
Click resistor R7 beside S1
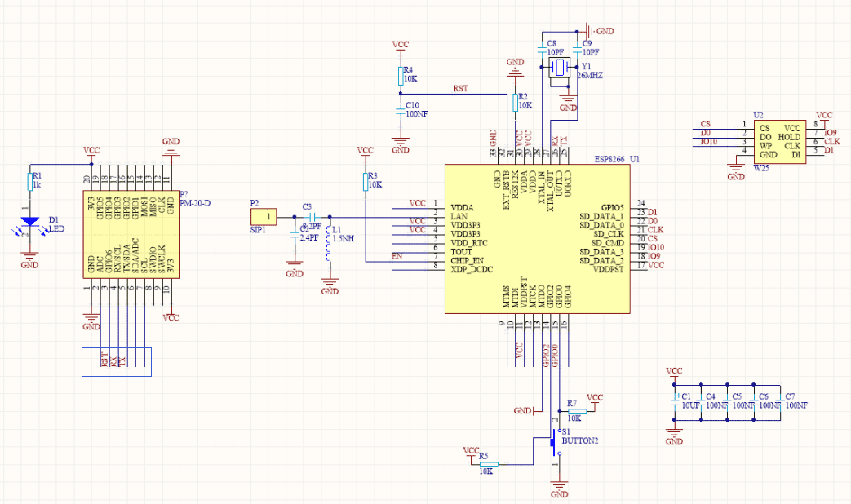pyautogui.click(x=575, y=411)
